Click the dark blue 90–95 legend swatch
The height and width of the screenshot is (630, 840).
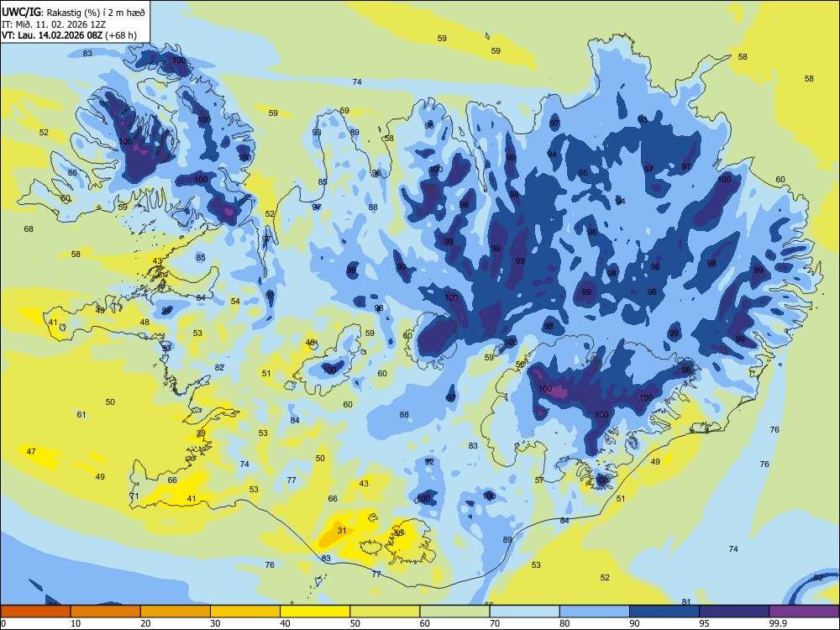[x=664, y=612]
